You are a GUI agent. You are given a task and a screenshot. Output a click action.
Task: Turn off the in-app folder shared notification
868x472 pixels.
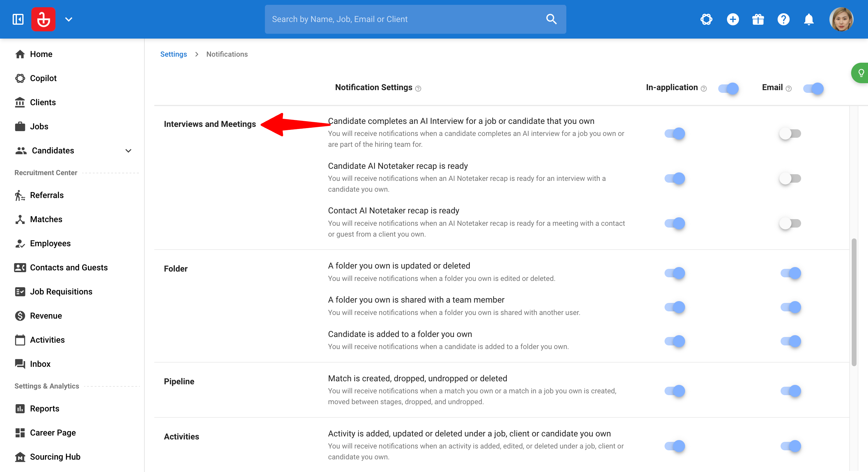pos(675,307)
